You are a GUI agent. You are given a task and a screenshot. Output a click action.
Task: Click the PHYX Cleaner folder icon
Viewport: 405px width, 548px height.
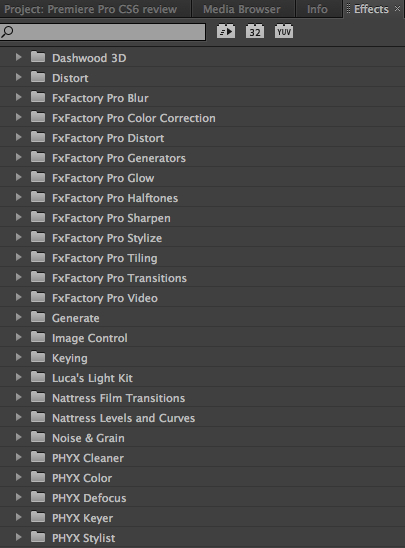[x=38, y=457]
